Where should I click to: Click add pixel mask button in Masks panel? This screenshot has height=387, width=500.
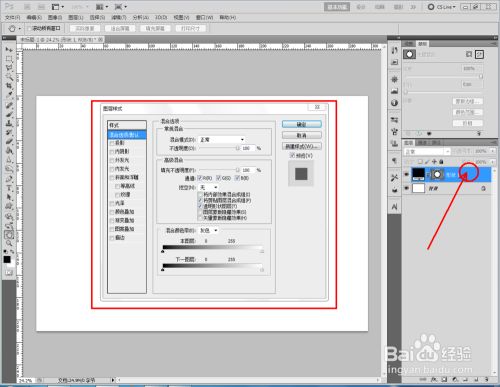coord(469,54)
